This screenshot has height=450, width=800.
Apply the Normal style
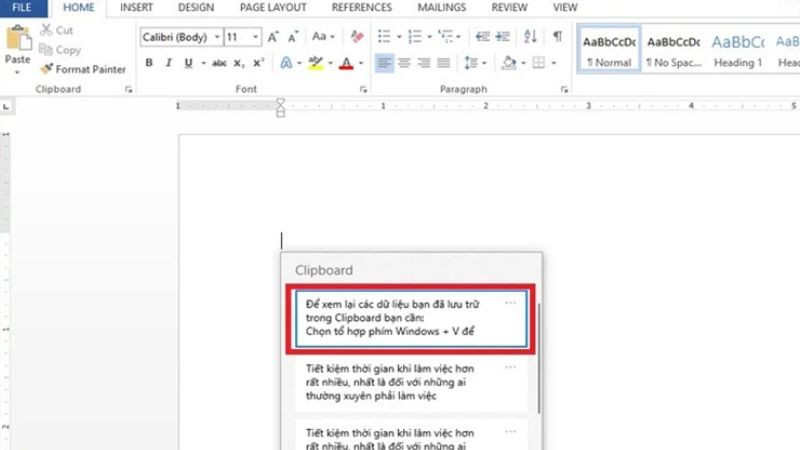609,49
